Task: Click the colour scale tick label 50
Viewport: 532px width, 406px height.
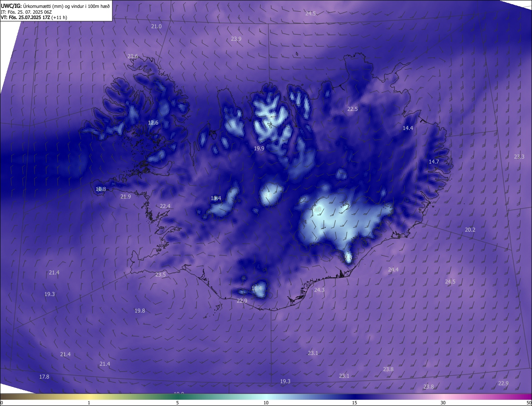Action: point(529,403)
